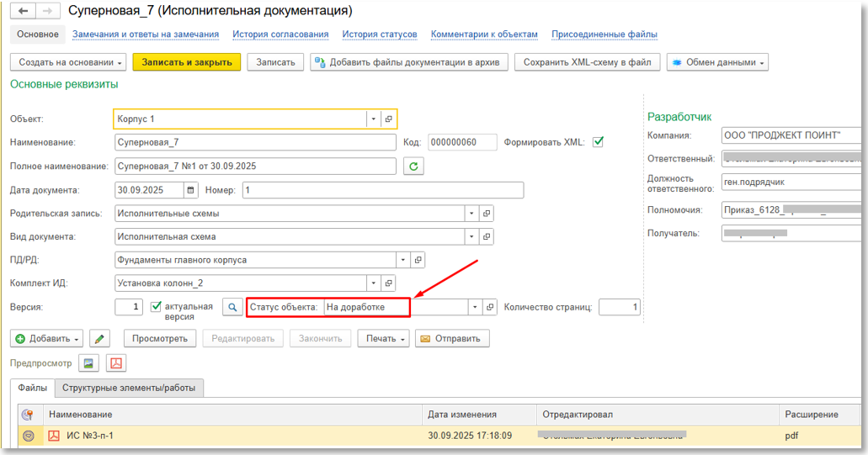868x455 pixels.
Task: Click the image preview icon
Action: pos(88,363)
